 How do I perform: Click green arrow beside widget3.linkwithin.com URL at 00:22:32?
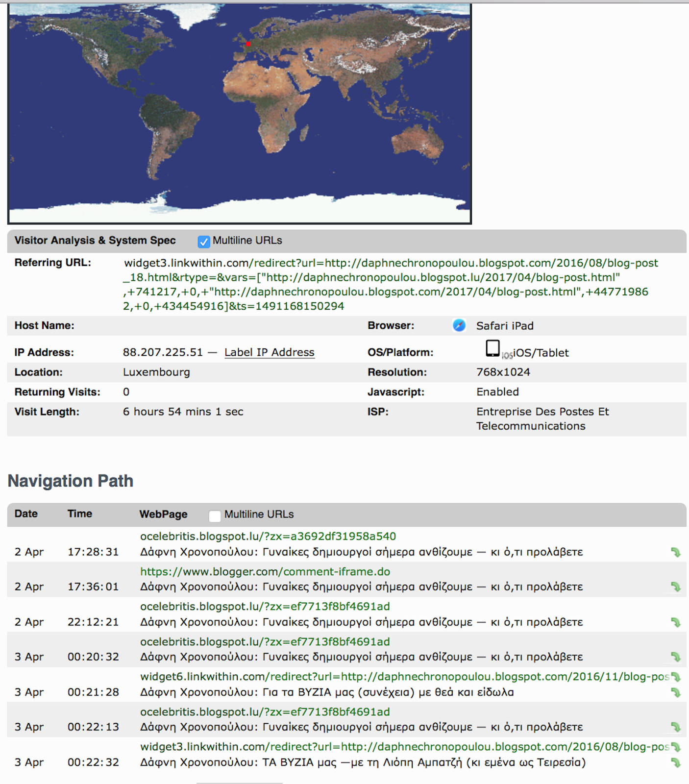coord(676,747)
